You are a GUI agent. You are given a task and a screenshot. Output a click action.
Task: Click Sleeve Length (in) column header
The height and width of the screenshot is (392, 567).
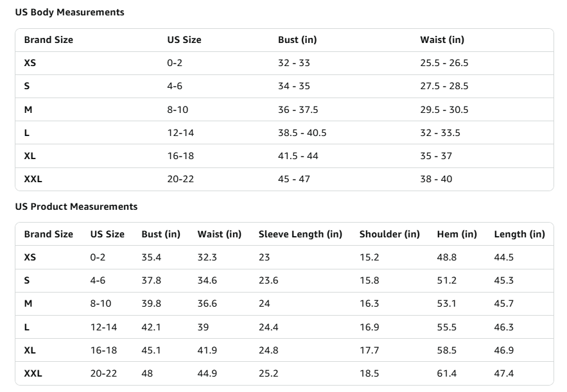click(300, 234)
